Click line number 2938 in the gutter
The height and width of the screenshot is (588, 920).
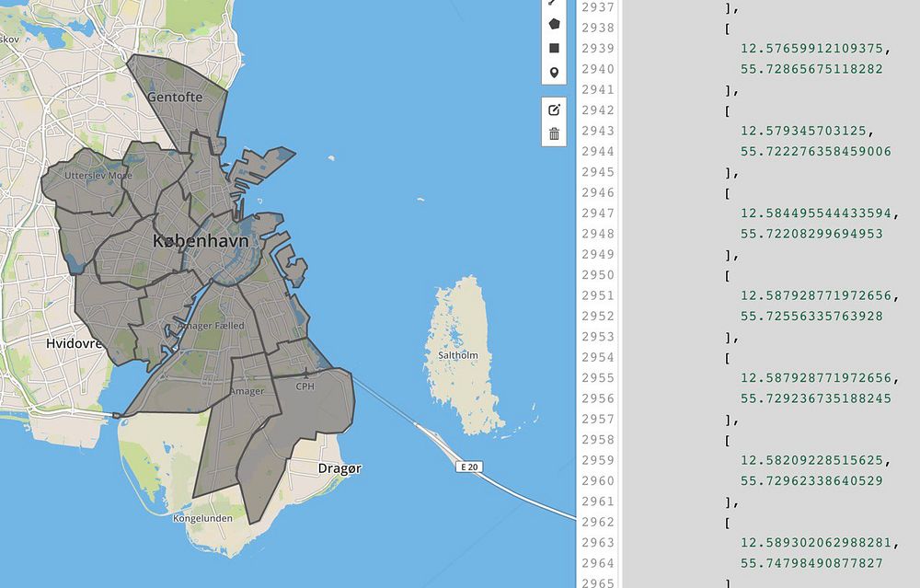(x=598, y=29)
